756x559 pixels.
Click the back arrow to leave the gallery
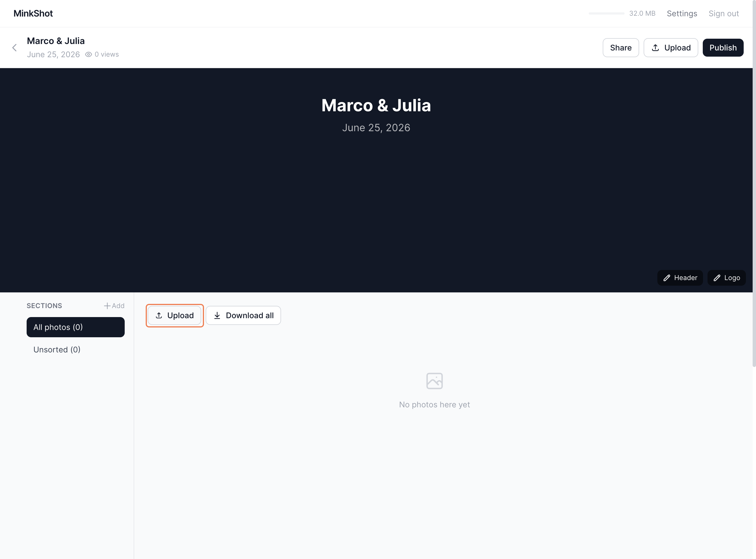coord(15,47)
